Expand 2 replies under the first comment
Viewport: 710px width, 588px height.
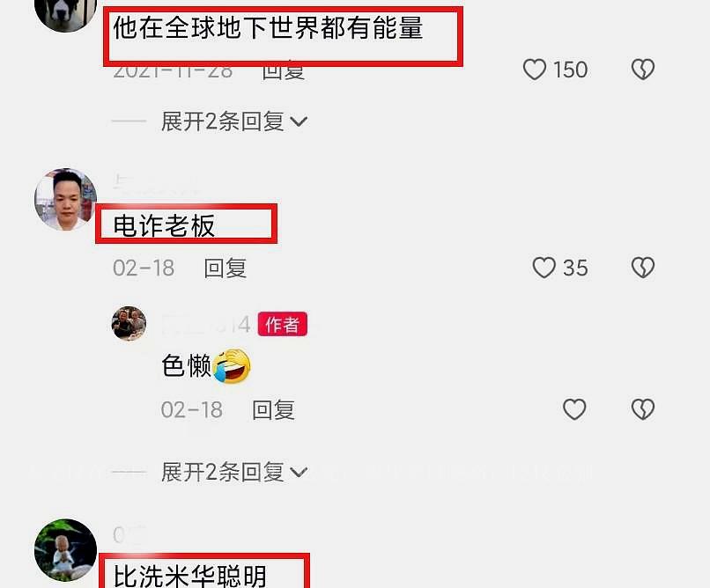pos(234,121)
